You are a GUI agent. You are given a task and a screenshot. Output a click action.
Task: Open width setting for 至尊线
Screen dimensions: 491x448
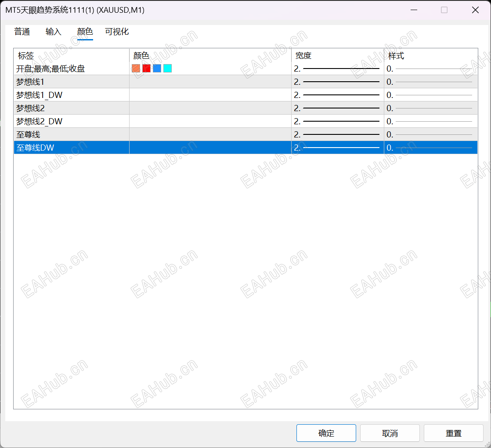(x=338, y=134)
